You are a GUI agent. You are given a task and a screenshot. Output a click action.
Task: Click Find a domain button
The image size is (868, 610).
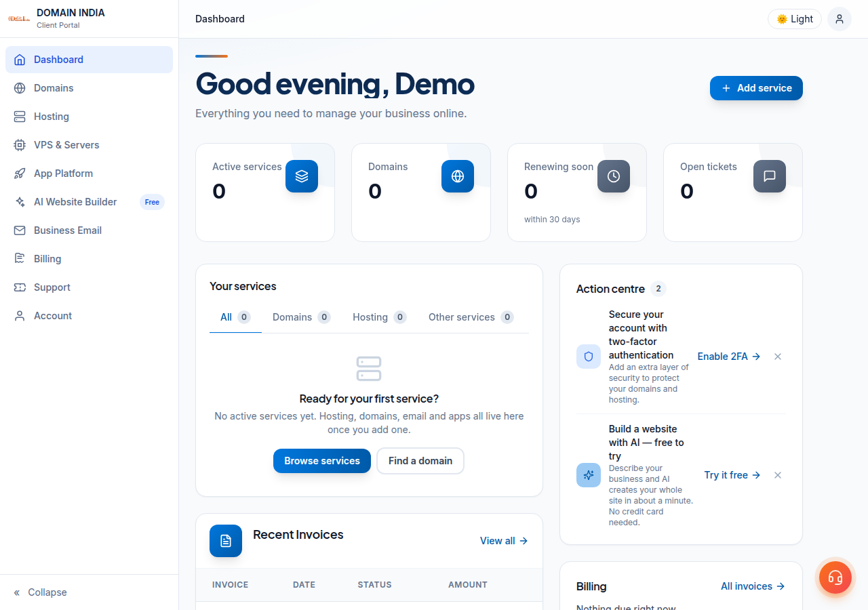click(420, 461)
